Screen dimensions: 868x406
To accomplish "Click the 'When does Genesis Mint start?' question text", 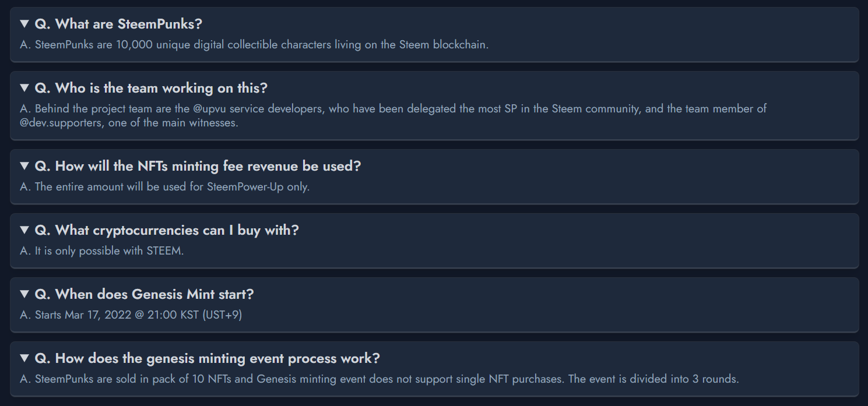I will click(x=144, y=294).
